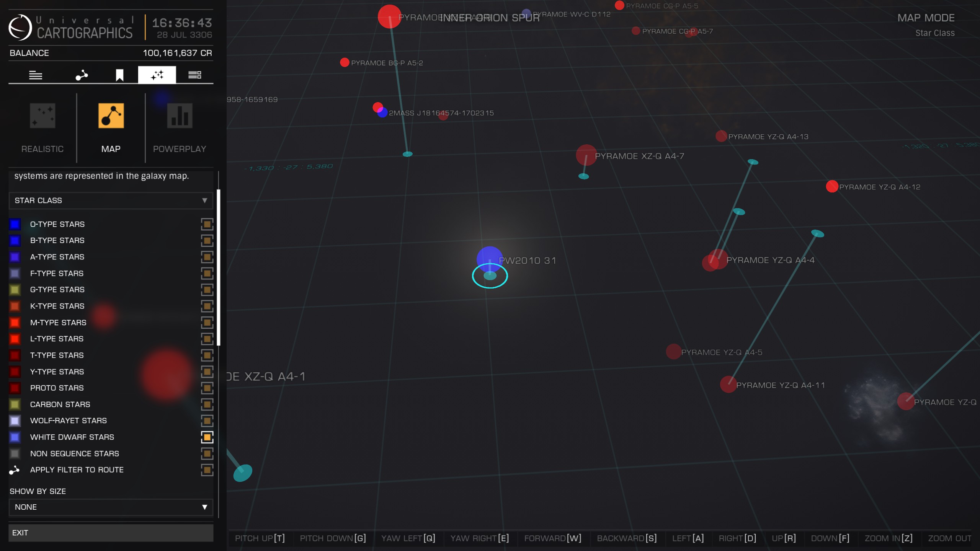This screenshot has width=980, height=551.
Task: Click the M-Type Stars red color swatch
Action: [15, 323]
